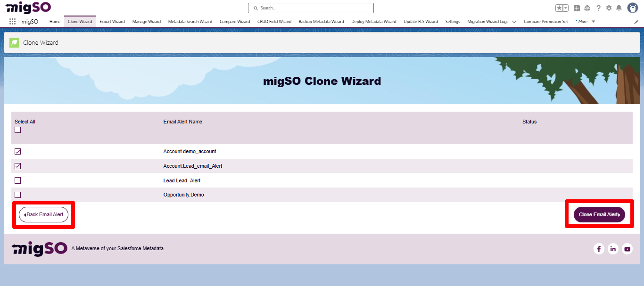The image size is (644, 286).
Task: Click the Clone Email Alert button
Action: 599,214
